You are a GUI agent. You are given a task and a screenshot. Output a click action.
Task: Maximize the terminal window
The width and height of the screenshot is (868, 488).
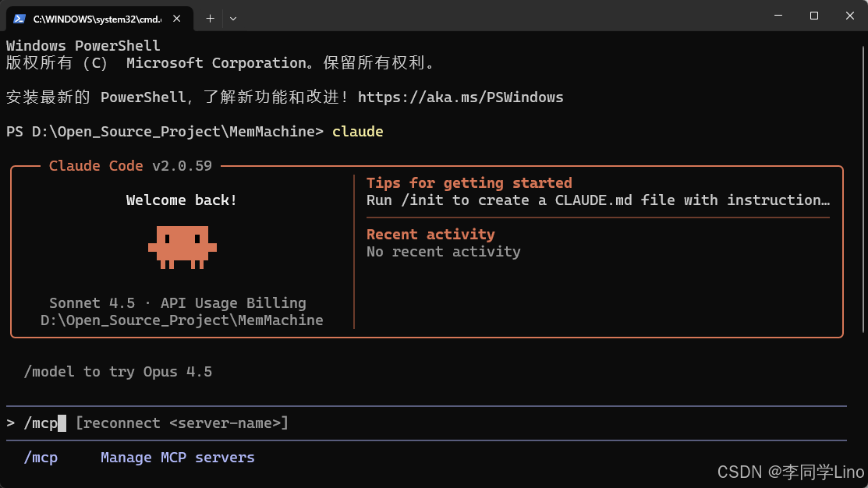click(x=813, y=16)
